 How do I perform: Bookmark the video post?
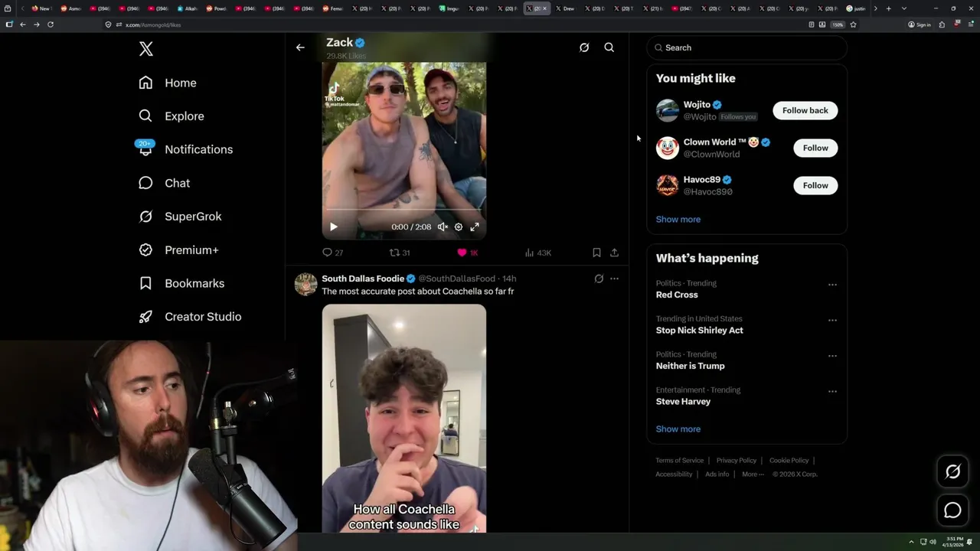pos(596,253)
